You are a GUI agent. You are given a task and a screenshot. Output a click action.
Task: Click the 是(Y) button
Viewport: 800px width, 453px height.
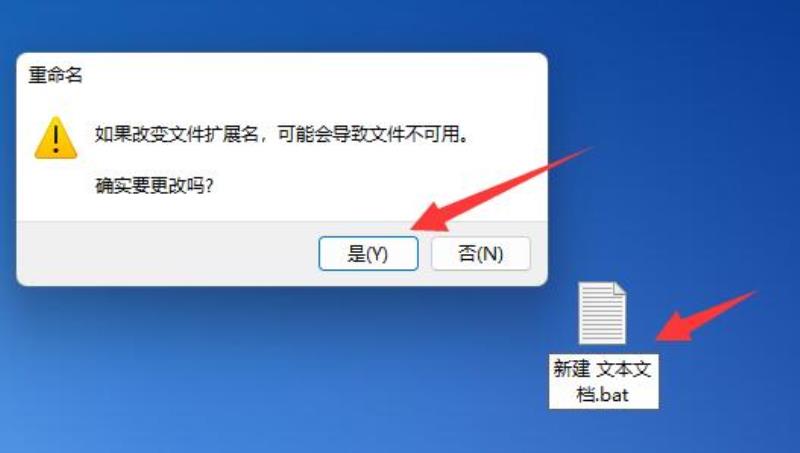368,254
